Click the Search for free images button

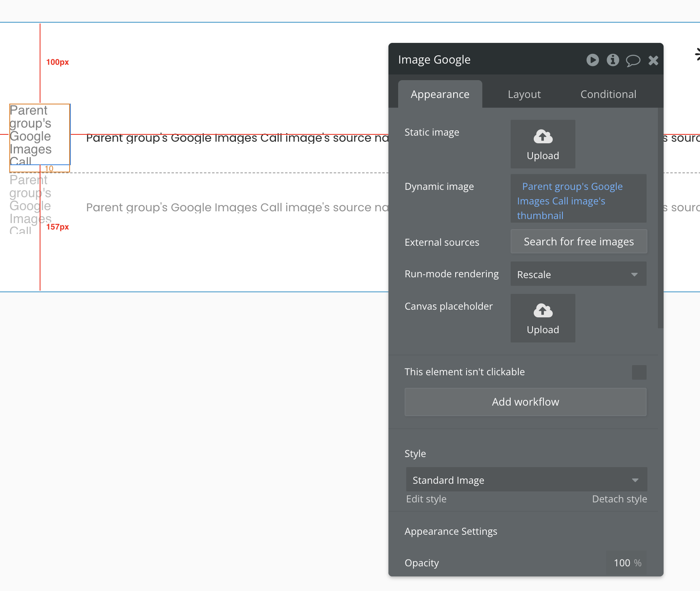click(579, 242)
